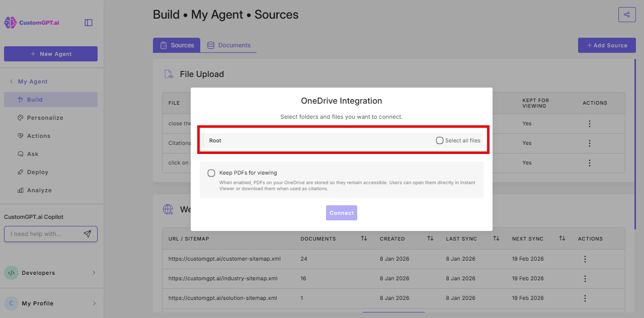Click the document count 24

[304, 259]
